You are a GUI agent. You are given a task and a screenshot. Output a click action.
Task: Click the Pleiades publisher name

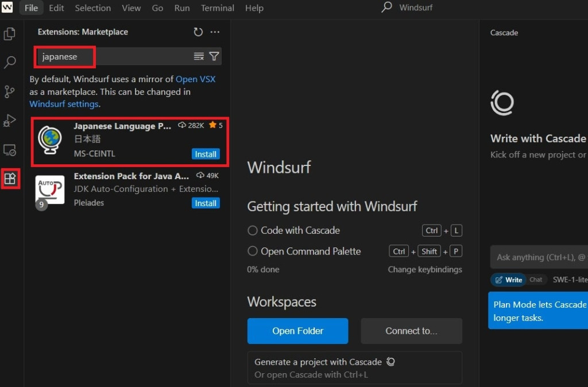click(x=89, y=203)
